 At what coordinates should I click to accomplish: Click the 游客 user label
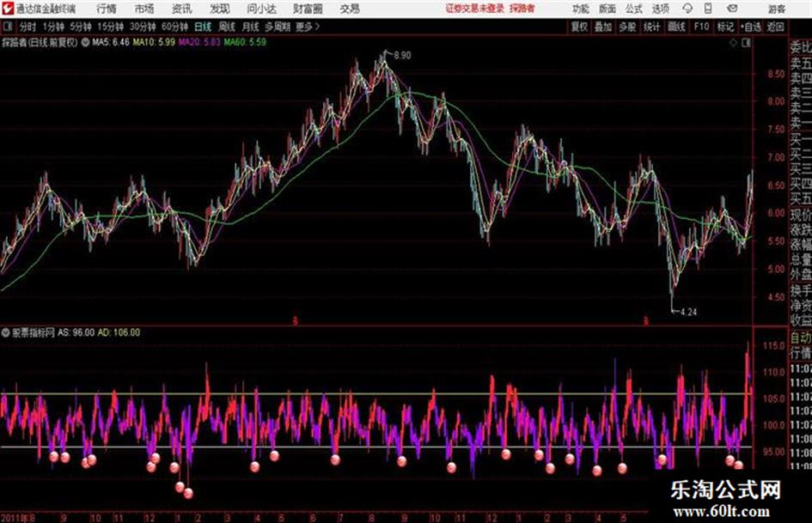pos(777,9)
